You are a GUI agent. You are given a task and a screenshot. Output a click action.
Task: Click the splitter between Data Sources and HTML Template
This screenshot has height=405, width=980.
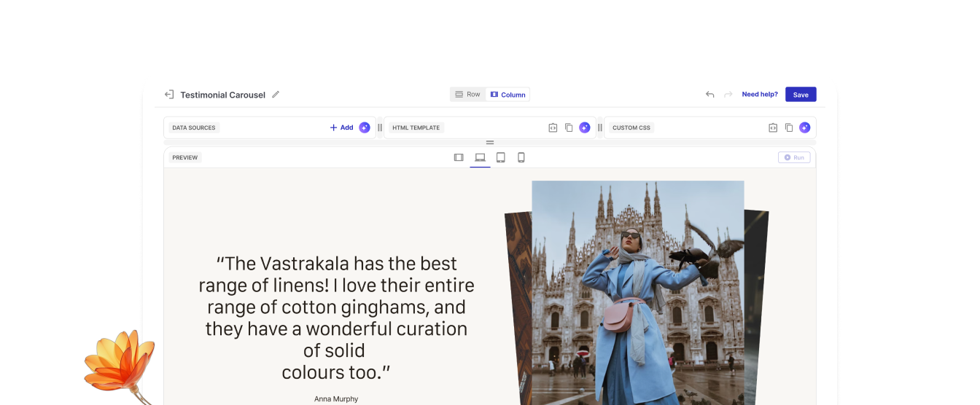pyautogui.click(x=380, y=127)
